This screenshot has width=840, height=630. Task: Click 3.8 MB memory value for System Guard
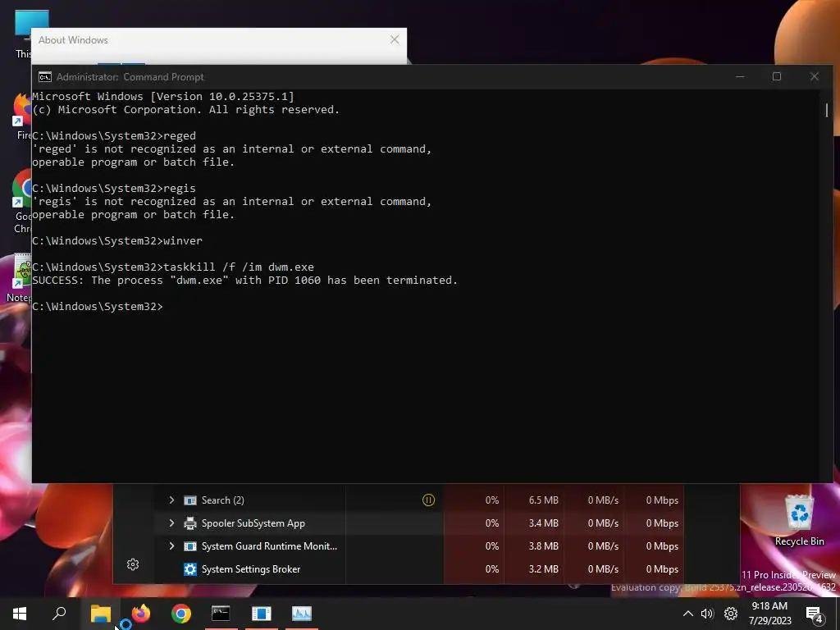click(543, 546)
